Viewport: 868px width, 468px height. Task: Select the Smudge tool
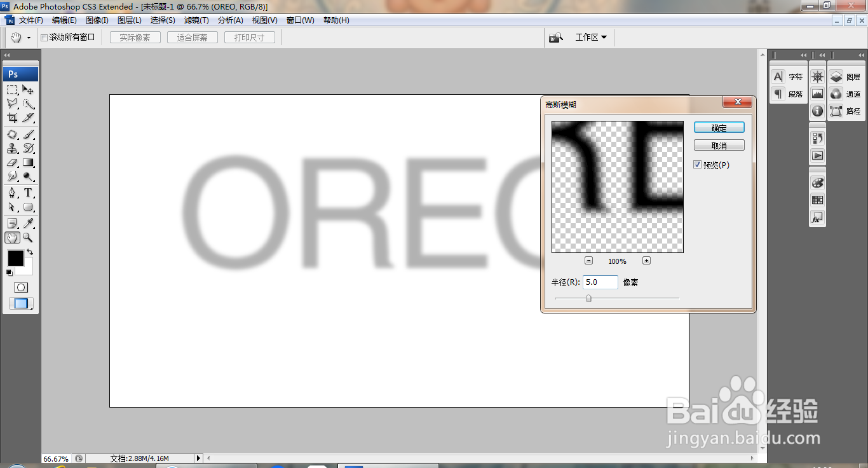click(x=12, y=176)
